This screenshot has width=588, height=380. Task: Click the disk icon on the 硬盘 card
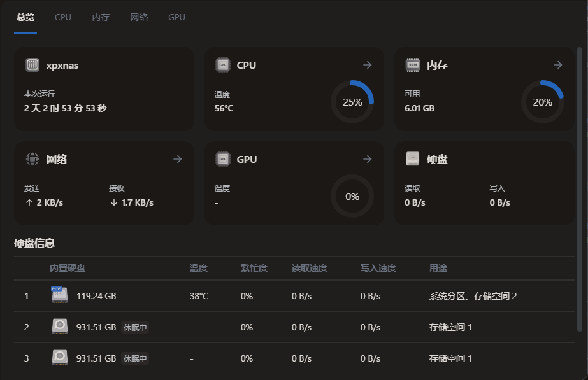click(413, 158)
